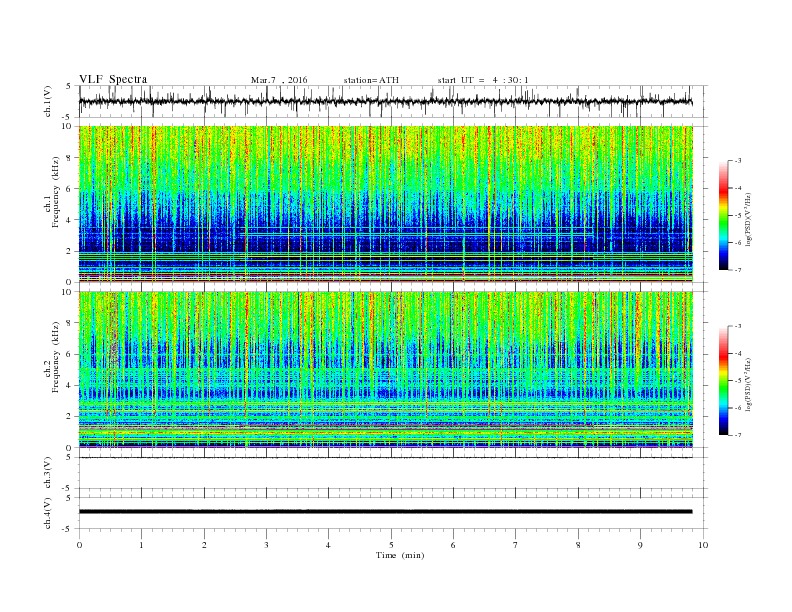Click time axis tick label "9"

click(640, 545)
